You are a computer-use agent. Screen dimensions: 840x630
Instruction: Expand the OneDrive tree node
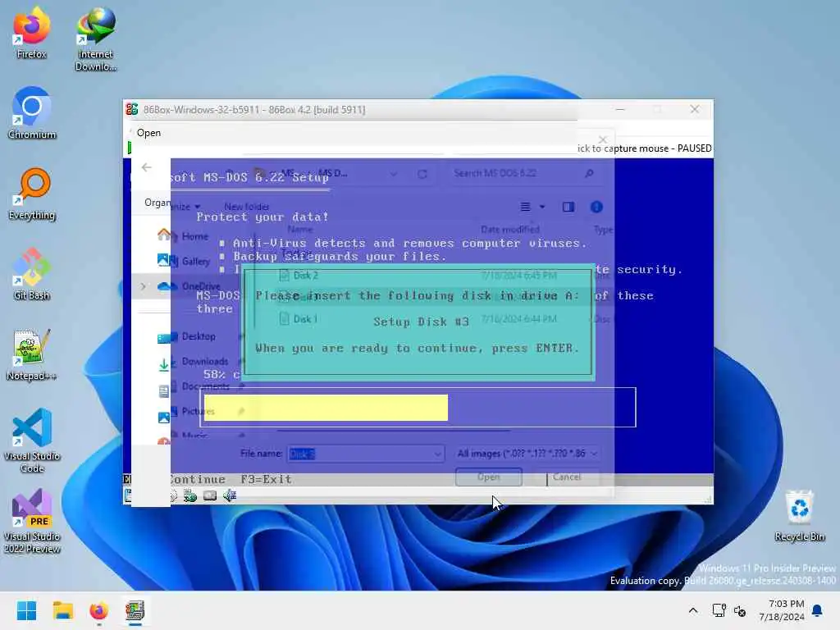point(143,286)
